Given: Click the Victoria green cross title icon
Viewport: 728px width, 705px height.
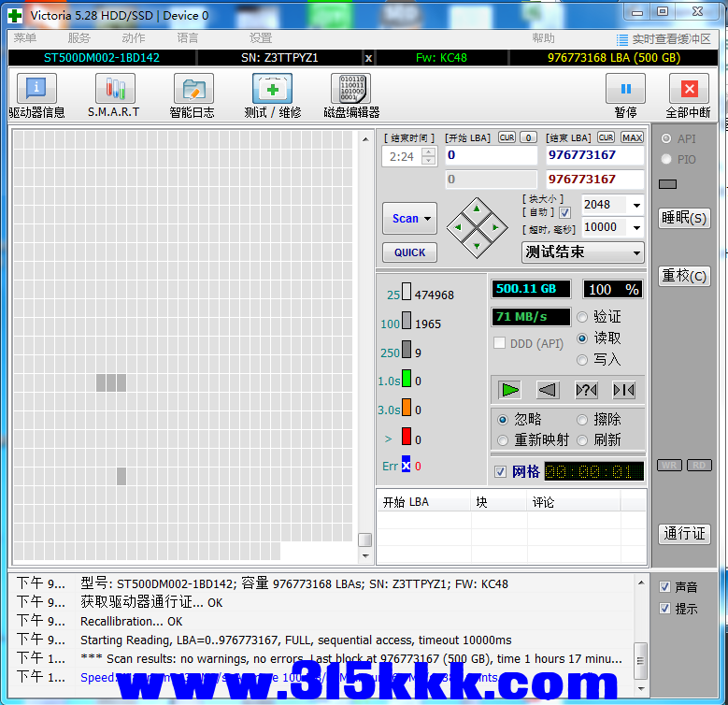Looking at the screenshot, I should 15,16.
